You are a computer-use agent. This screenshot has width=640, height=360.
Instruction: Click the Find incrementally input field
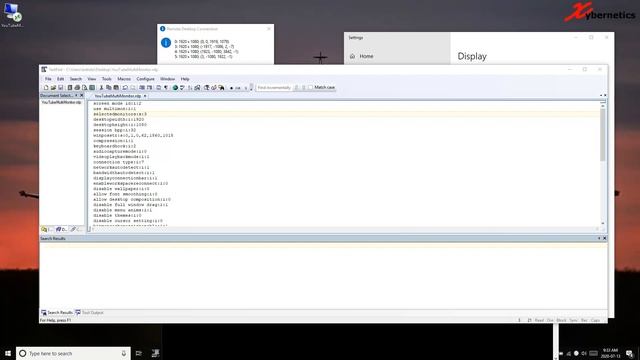point(274,87)
